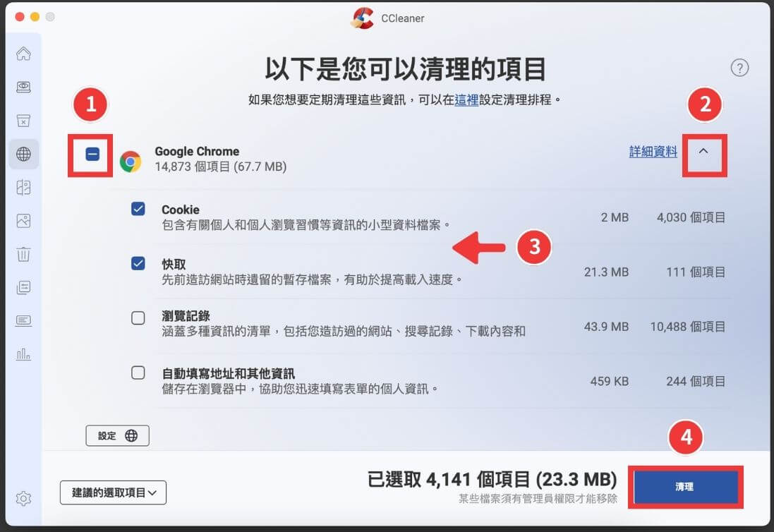Image resolution: width=774 pixels, height=532 pixels.
Task: Click the 21.3 MB cache size
Action: coord(606,272)
